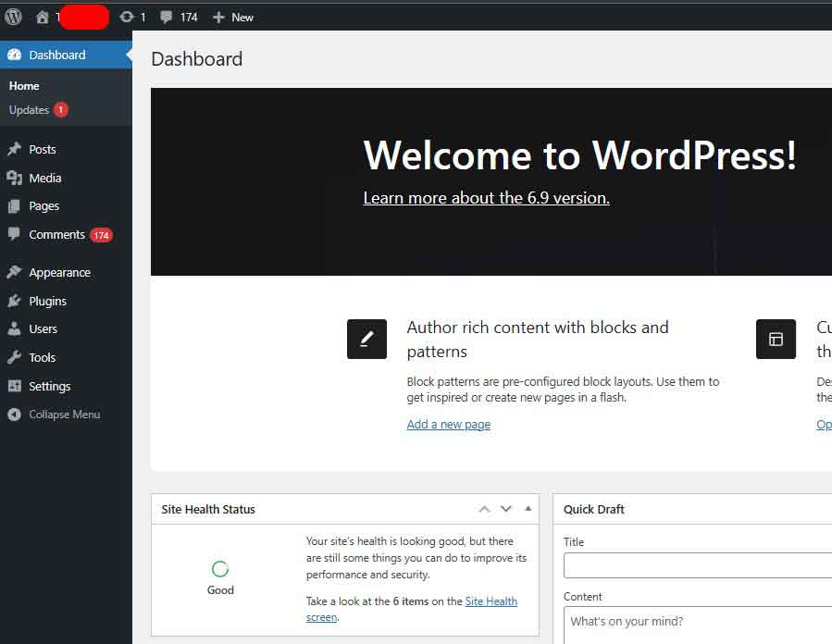
Task: Open the Comments screen via sidebar speech icon
Action: [x=13, y=234]
